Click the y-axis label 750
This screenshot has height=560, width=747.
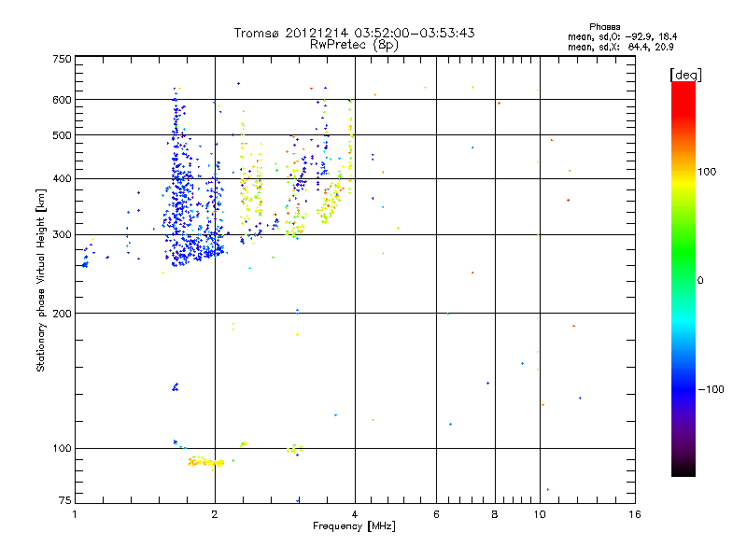click(x=63, y=60)
